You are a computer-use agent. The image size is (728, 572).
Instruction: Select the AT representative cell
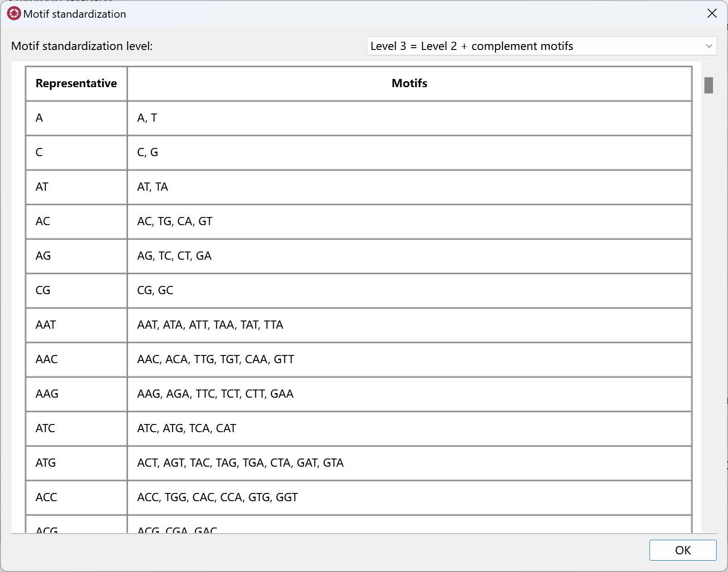(x=76, y=187)
